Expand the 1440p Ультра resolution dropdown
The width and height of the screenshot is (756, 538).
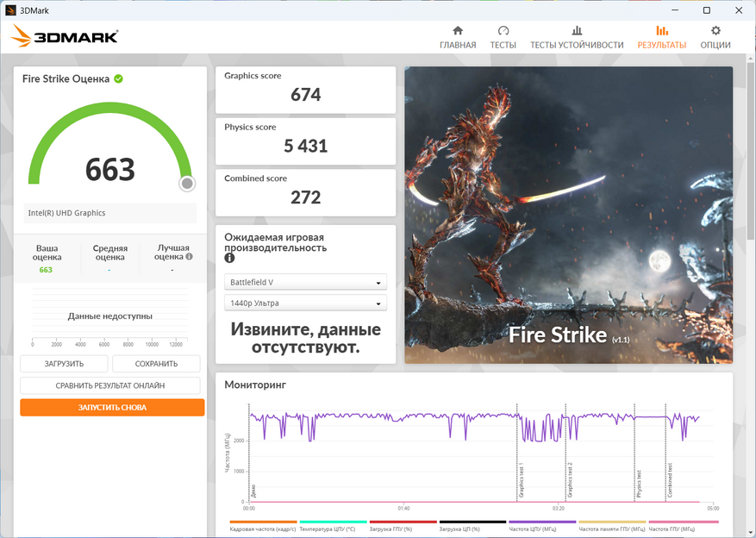point(305,303)
